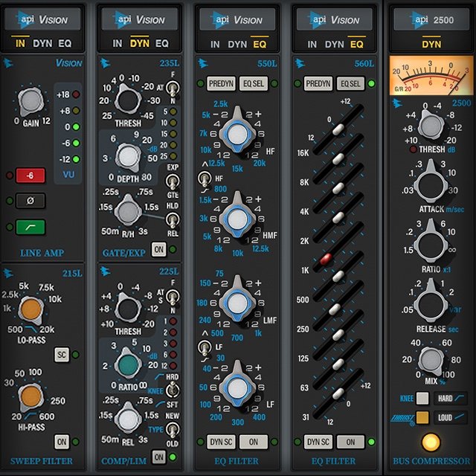Click the MIX % knob on the 2500
476x476 pixels.
(431, 360)
